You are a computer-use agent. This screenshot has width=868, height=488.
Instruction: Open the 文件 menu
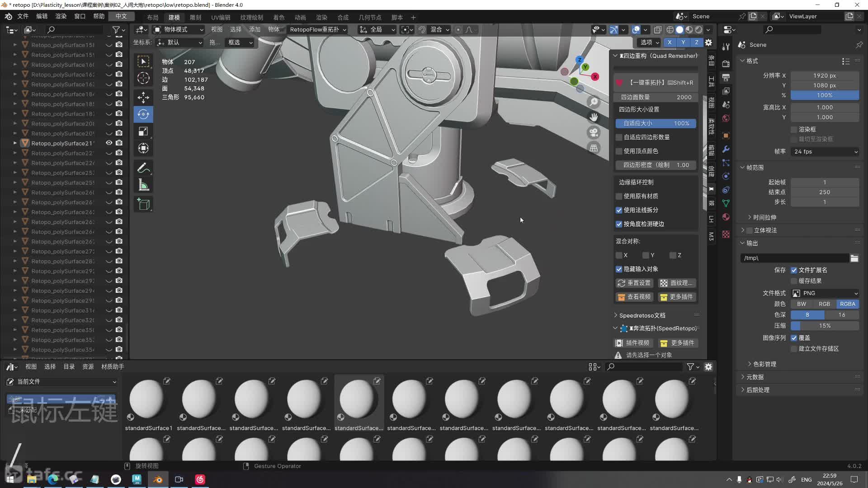click(23, 16)
